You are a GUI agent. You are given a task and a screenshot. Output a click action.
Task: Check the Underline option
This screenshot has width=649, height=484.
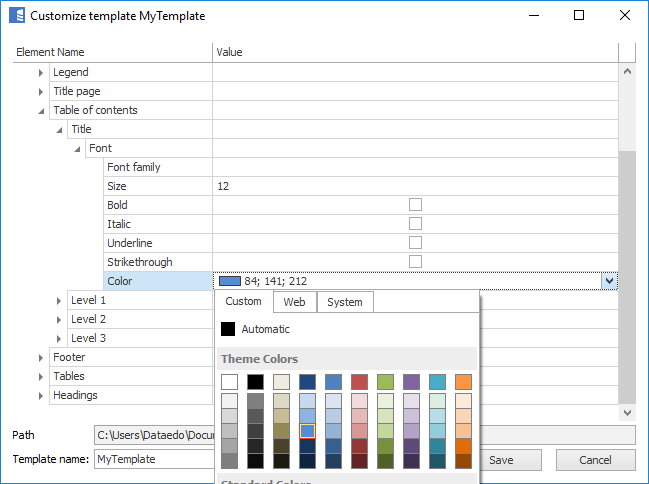(415, 243)
